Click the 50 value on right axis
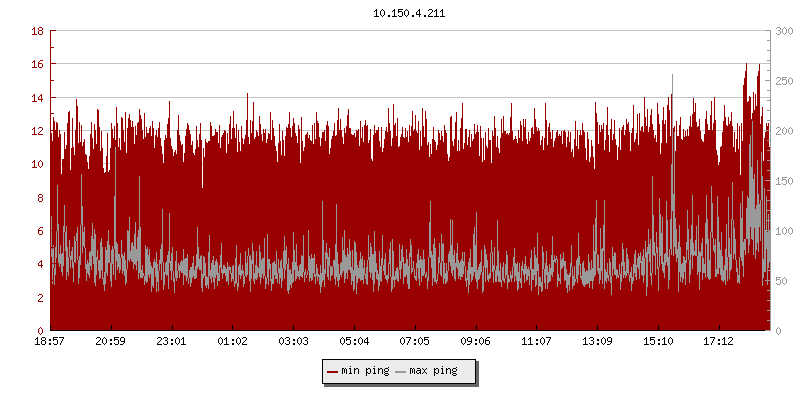Viewport: 800px width, 400px height. [780, 281]
